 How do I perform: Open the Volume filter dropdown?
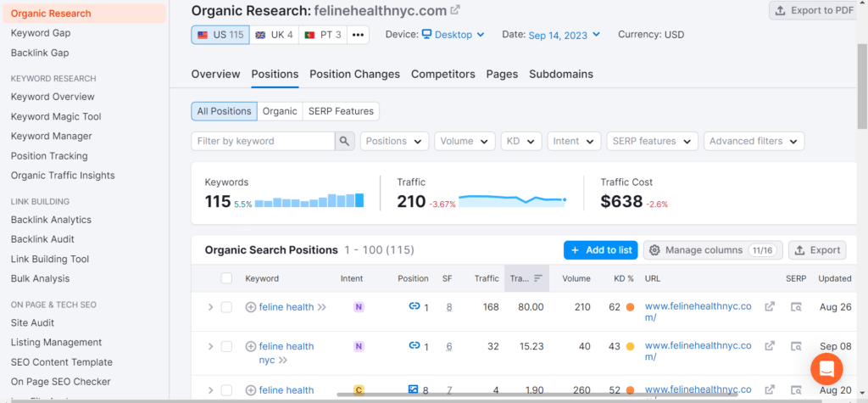coord(465,141)
